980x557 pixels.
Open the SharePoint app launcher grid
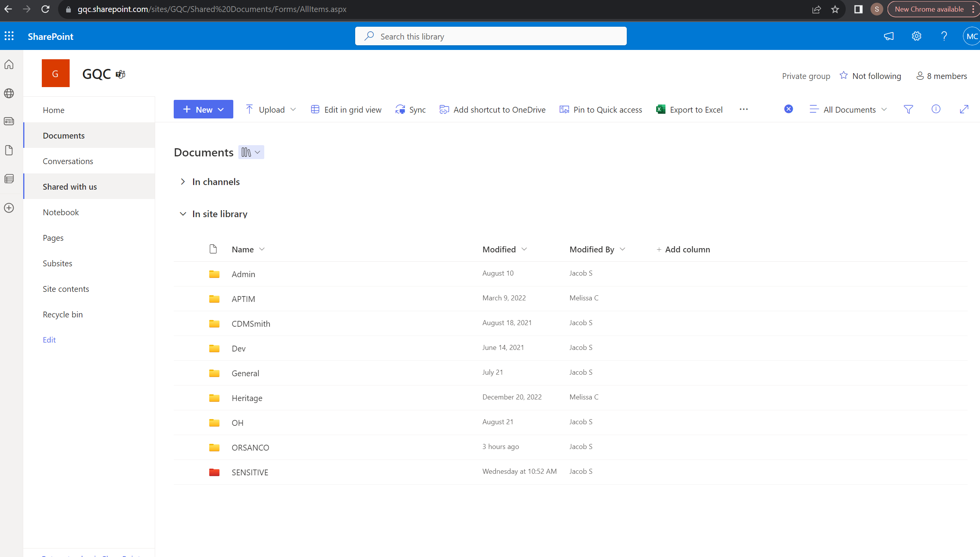point(9,36)
